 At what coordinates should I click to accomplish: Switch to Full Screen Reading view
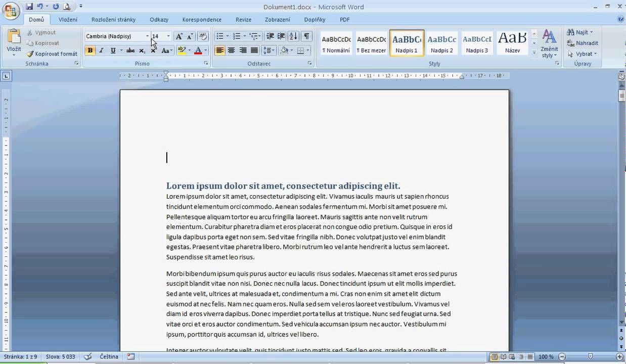tap(503, 357)
